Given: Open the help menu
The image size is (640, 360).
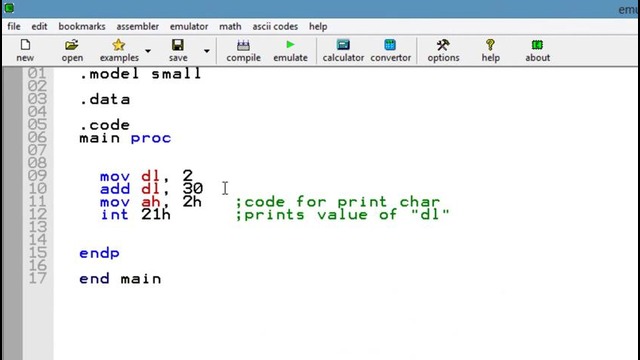Looking at the screenshot, I should 318,27.
